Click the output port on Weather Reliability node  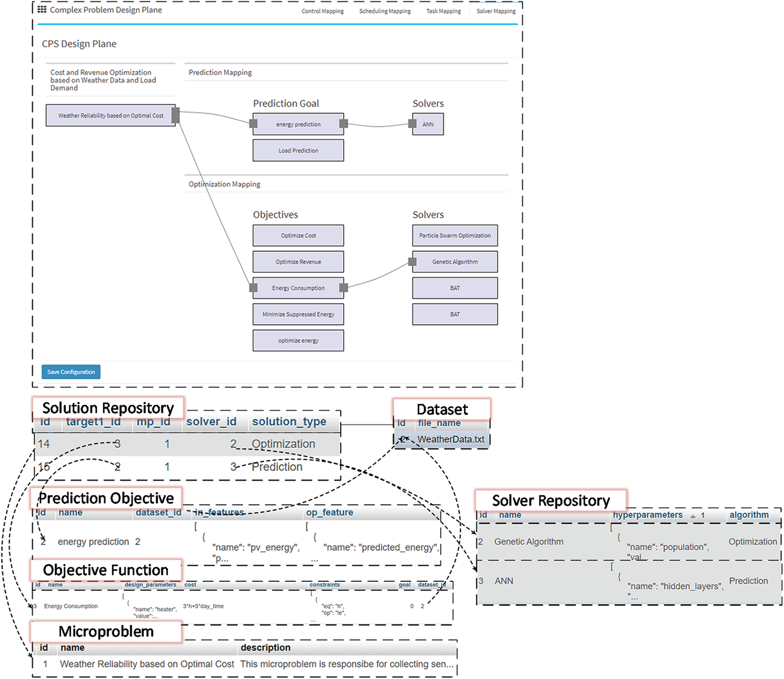coord(175,115)
